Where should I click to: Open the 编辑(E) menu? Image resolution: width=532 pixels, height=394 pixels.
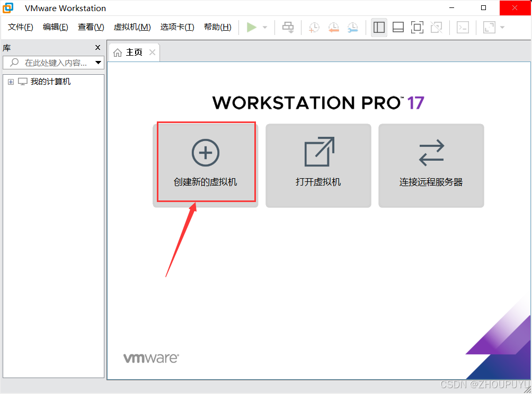coord(55,27)
